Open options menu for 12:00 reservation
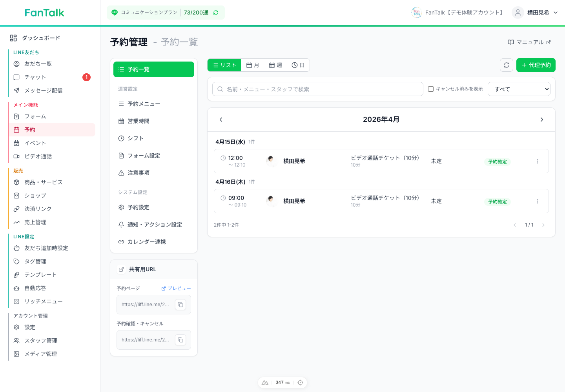Viewport: 565px width, 392px height. (x=538, y=161)
